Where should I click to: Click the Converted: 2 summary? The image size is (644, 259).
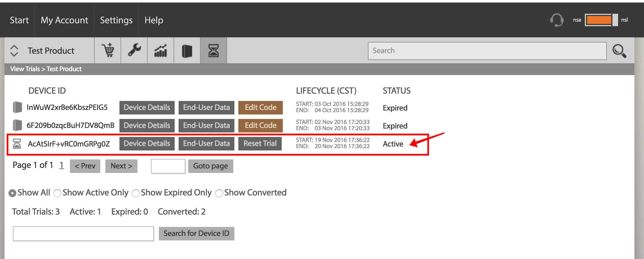(x=182, y=212)
